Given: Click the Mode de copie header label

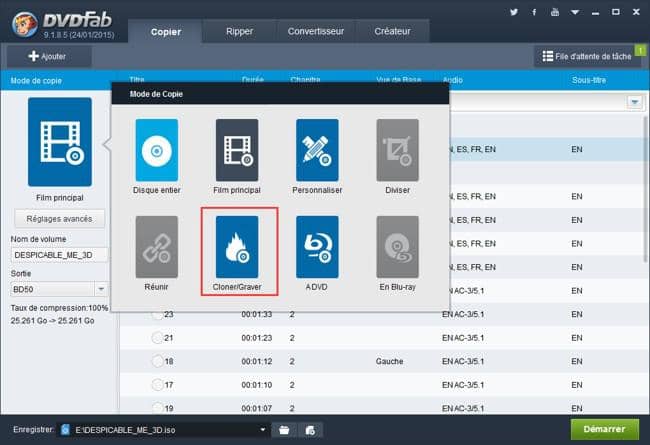Looking at the screenshot, I should pyautogui.click(x=36, y=80).
